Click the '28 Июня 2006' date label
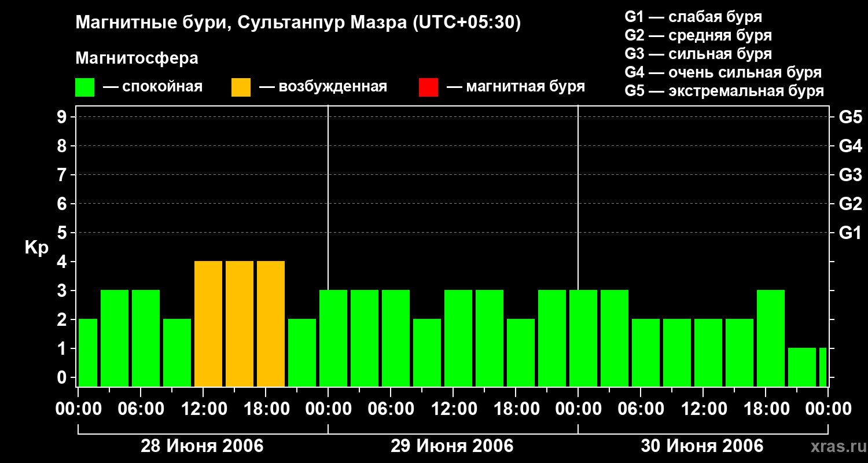This screenshot has width=868, height=463. click(203, 446)
